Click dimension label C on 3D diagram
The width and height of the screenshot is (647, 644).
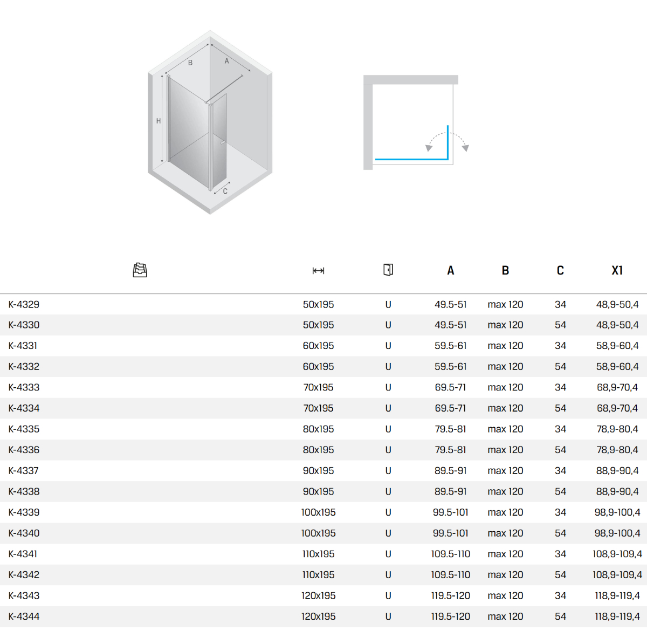pos(225,191)
